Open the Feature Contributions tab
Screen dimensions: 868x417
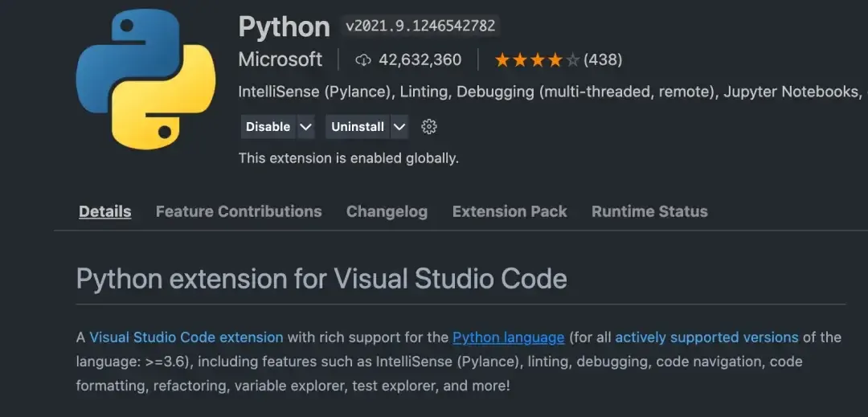pos(239,211)
